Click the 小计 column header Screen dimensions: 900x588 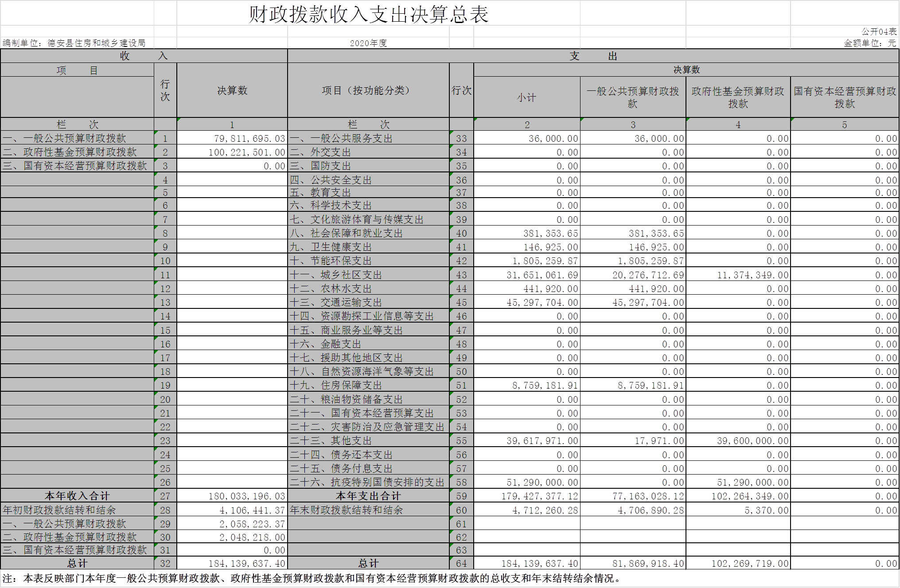coord(526,97)
